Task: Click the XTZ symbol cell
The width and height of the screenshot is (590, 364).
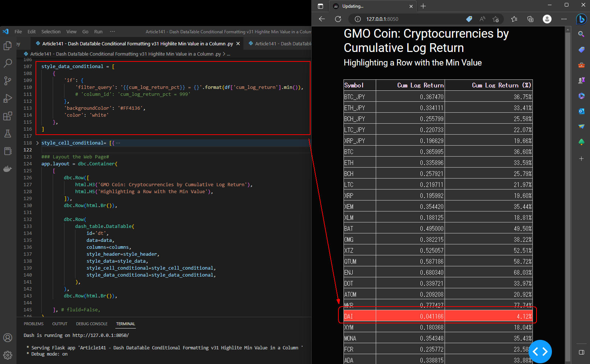Action: click(x=360, y=250)
